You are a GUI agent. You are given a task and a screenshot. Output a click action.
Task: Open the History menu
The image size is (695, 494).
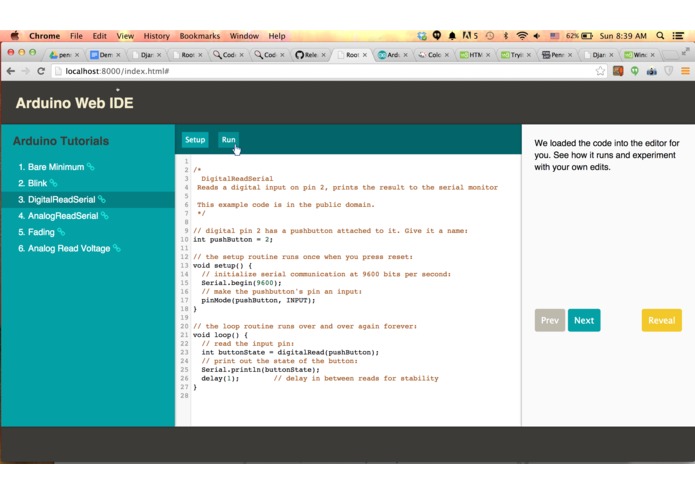(156, 36)
